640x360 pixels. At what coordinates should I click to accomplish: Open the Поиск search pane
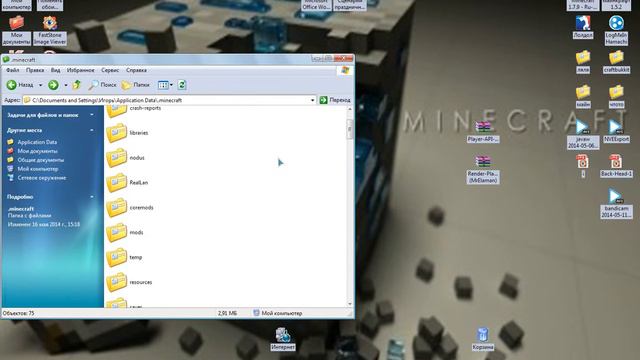tap(103, 85)
